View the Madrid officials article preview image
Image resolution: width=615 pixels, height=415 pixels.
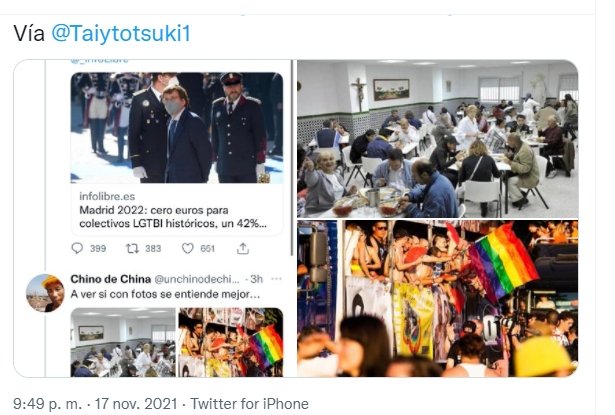[x=176, y=127]
